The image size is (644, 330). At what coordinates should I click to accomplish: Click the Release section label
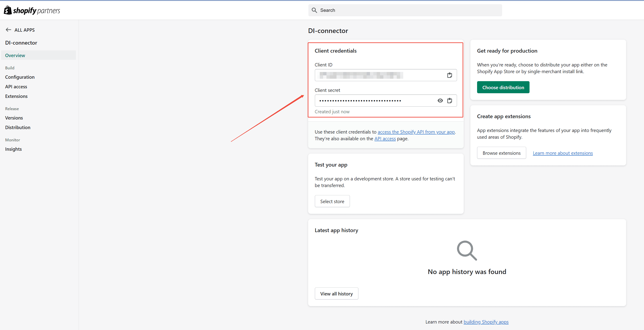click(x=12, y=109)
